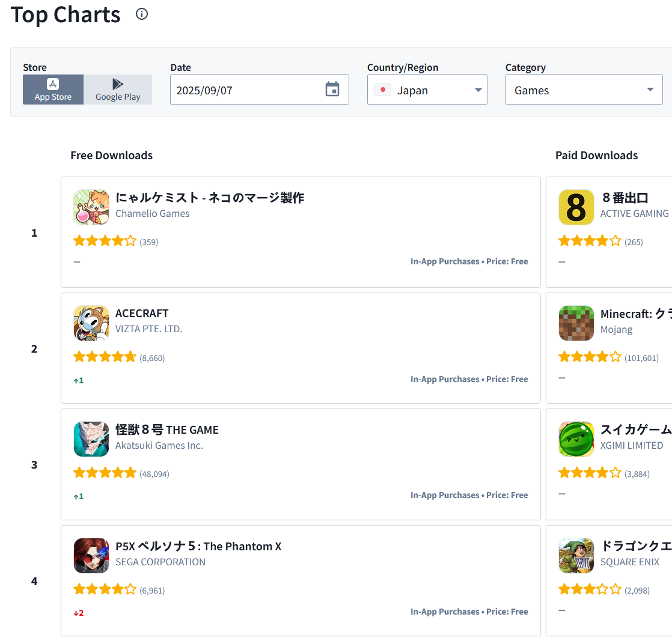
Task: Open the Dragon Quest app icon
Action: pyautogui.click(x=576, y=556)
